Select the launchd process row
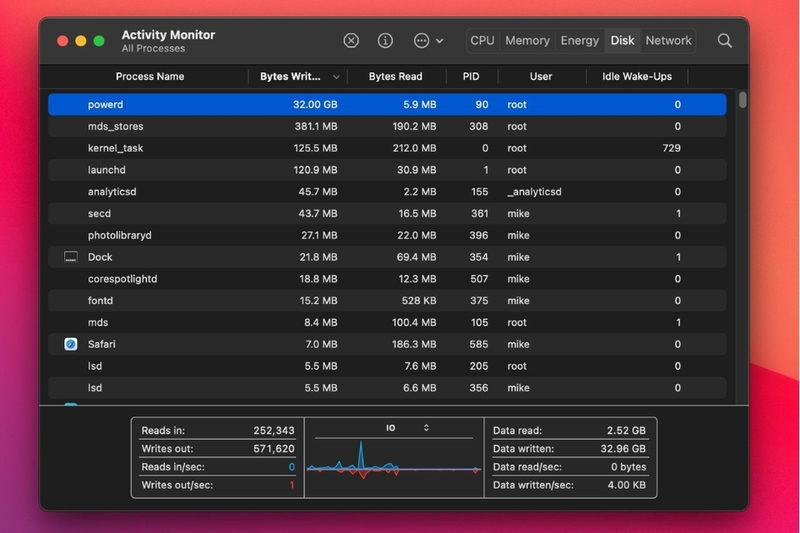The width and height of the screenshot is (800, 533). (387, 170)
